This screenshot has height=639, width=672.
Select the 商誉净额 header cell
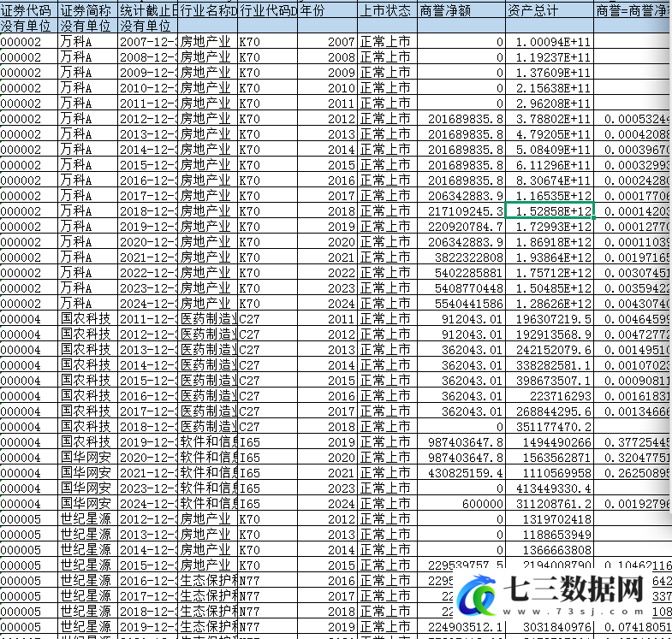tap(461, 11)
